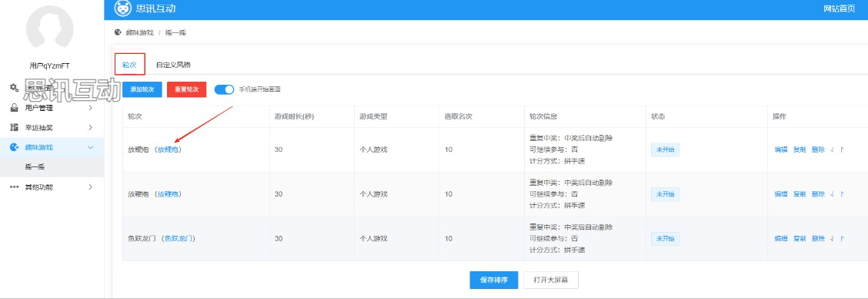
Task: Collapse the 趣味游戏 menu chevron
Action: coord(91,147)
